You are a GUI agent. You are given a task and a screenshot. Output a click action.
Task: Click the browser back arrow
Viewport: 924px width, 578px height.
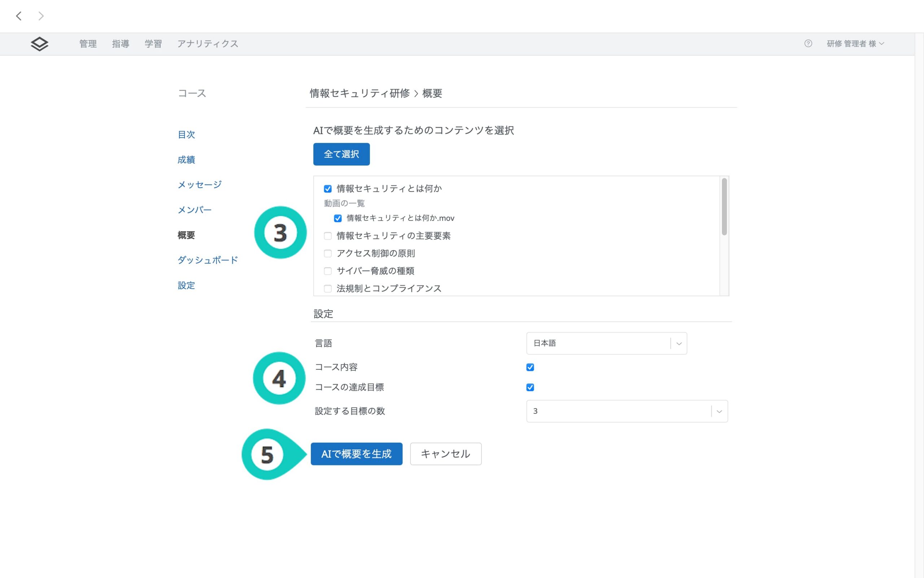pos(19,16)
